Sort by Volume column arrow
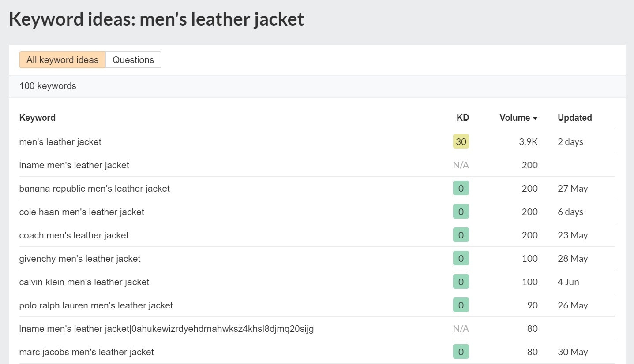The height and width of the screenshot is (364, 634). [535, 118]
